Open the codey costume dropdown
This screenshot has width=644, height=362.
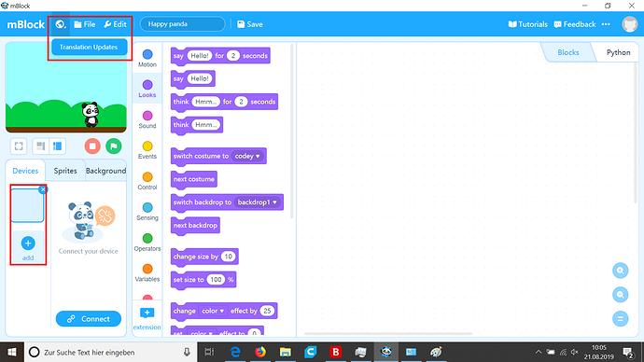click(x=247, y=156)
